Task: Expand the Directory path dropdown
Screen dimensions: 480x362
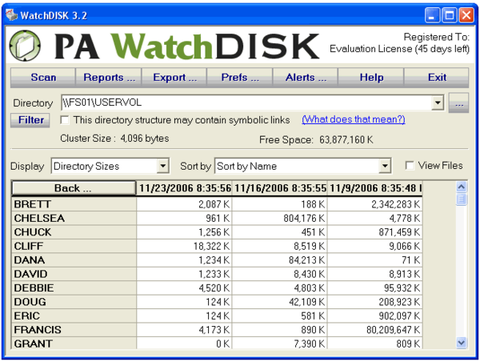Action: click(x=438, y=103)
